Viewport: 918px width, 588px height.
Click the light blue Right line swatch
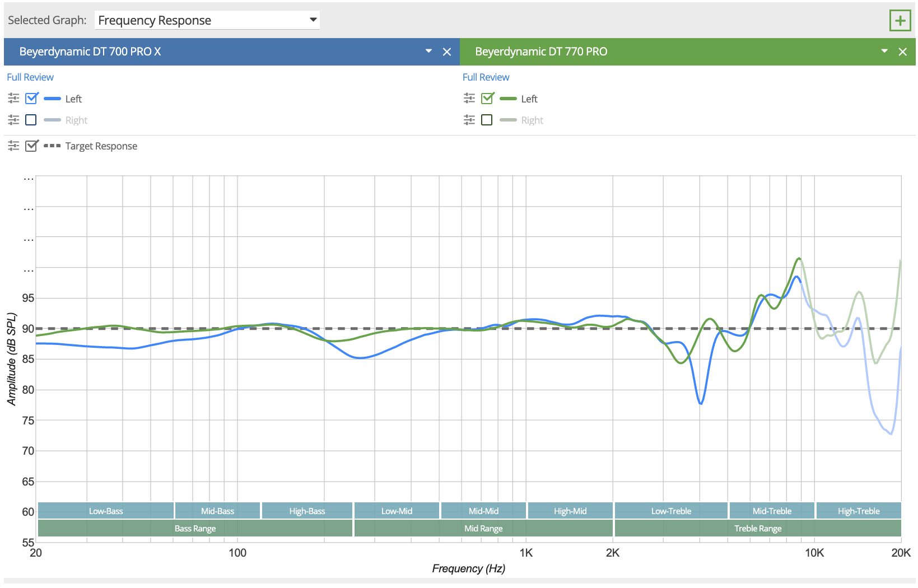tap(52, 120)
